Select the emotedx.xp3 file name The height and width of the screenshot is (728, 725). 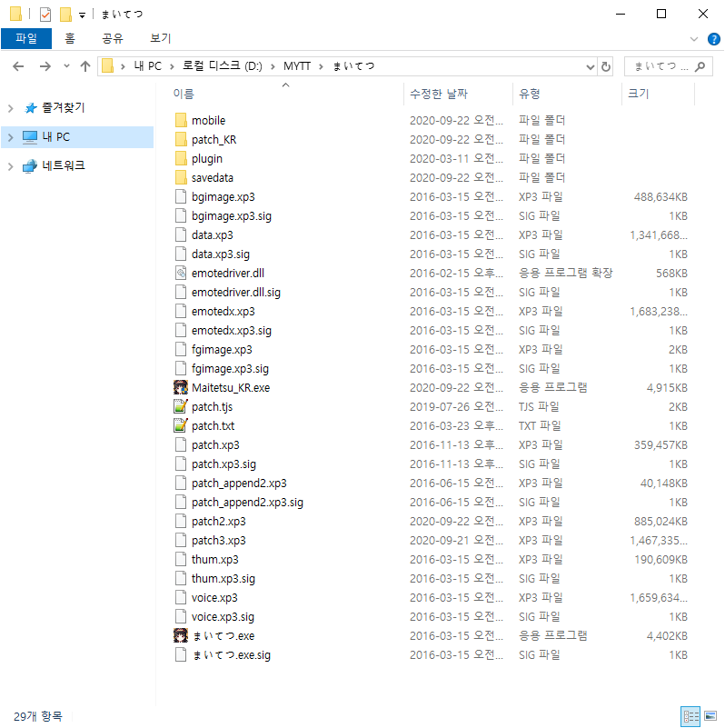pyautogui.click(x=223, y=311)
